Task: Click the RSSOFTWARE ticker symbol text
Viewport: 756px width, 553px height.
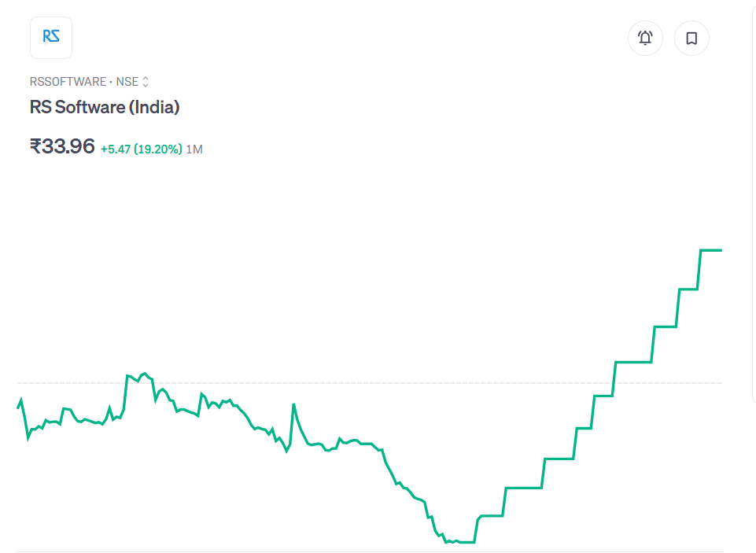Action: click(x=68, y=82)
